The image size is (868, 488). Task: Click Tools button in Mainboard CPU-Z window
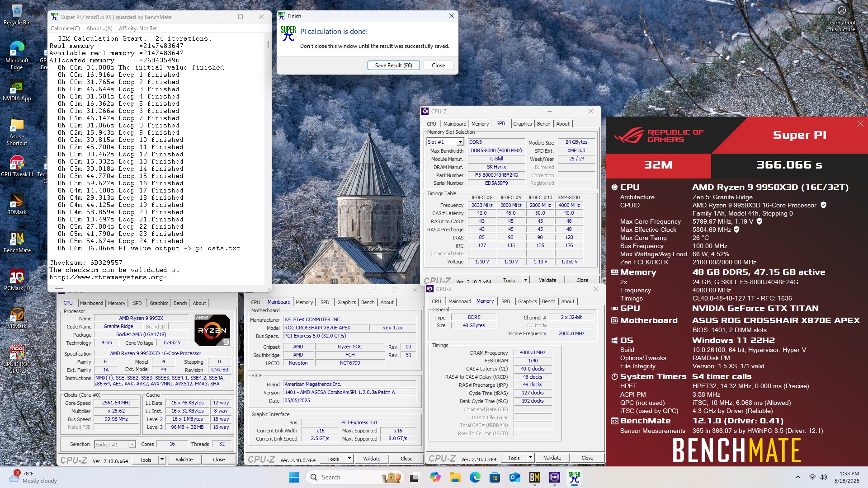click(x=333, y=459)
